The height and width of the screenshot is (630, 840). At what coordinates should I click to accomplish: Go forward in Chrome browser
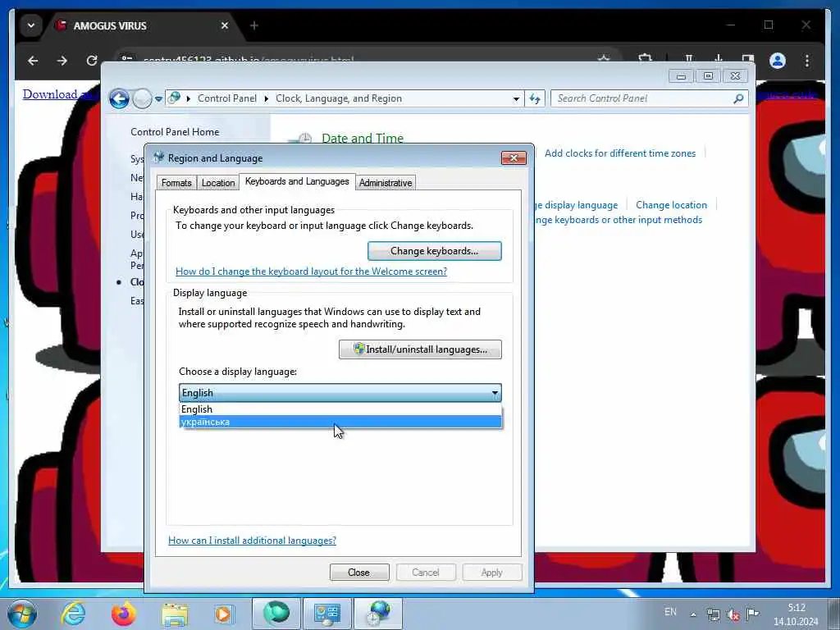pyautogui.click(x=62, y=61)
